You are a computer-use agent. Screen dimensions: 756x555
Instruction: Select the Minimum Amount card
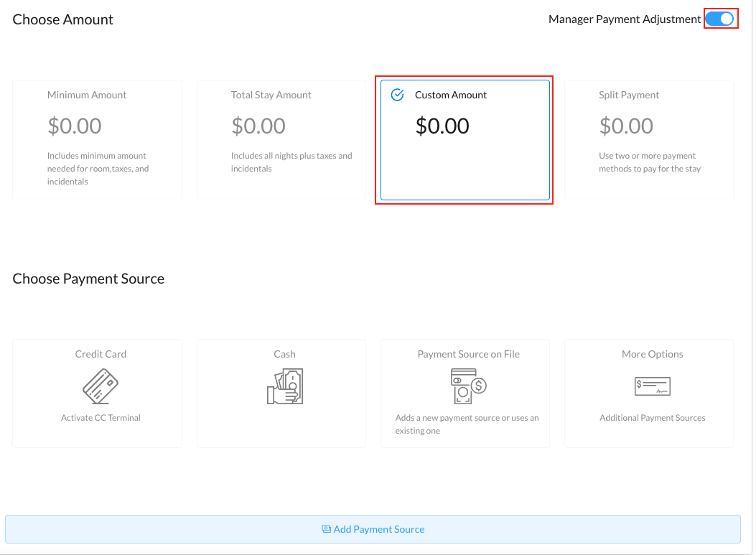(98, 139)
